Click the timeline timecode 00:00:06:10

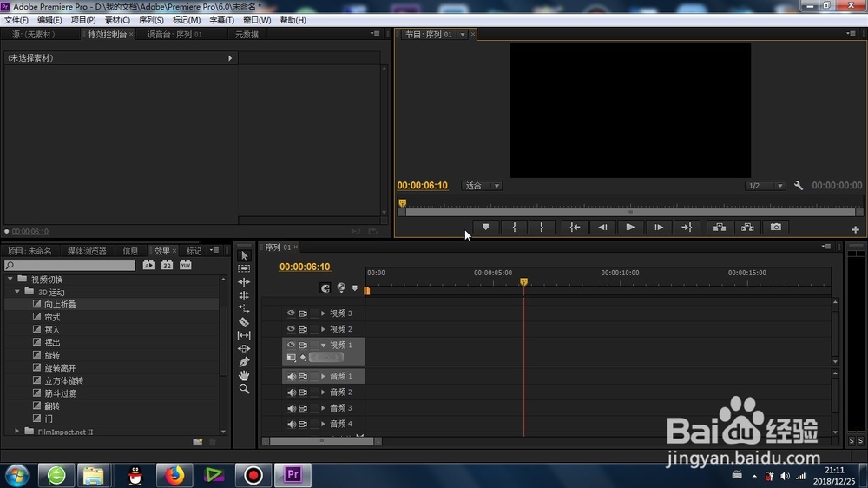tap(305, 267)
